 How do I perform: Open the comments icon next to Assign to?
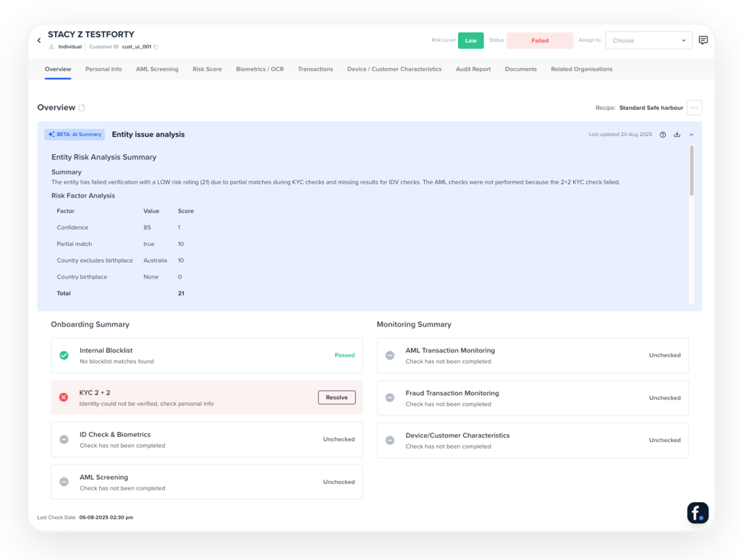coord(703,41)
